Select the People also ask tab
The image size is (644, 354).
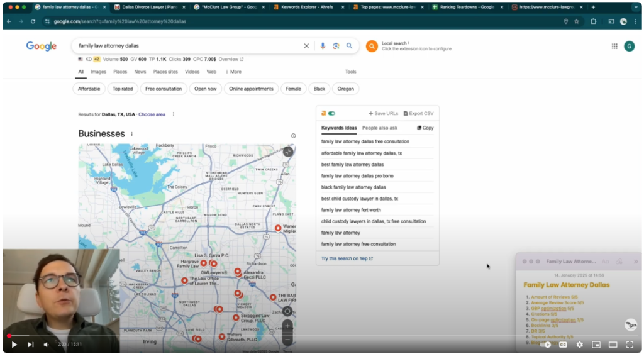(379, 128)
